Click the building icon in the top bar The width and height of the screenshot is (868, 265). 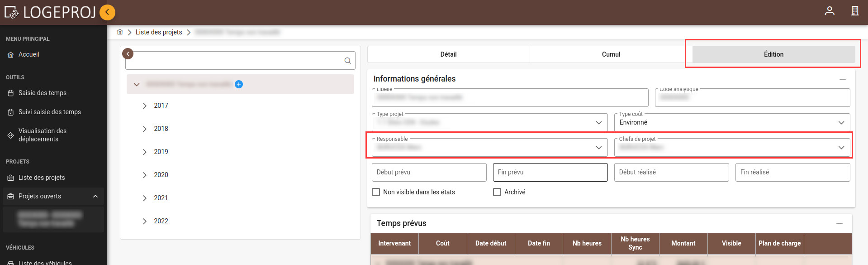point(854,11)
